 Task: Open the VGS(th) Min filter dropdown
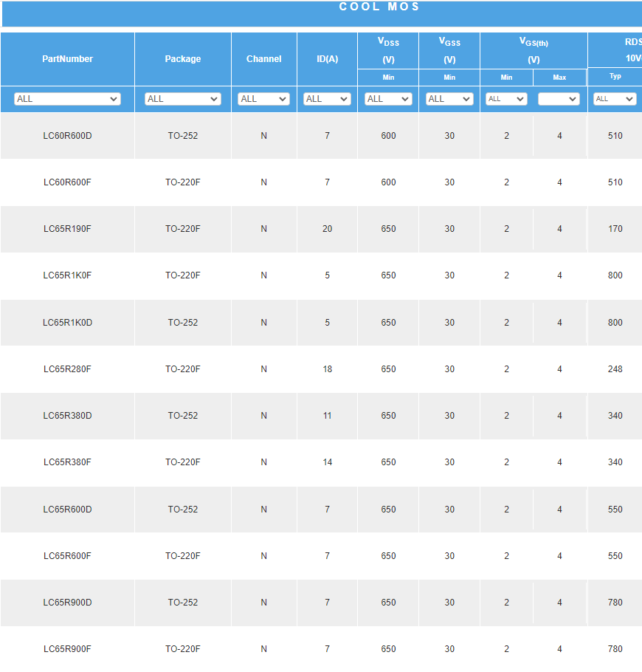(x=506, y=99)
